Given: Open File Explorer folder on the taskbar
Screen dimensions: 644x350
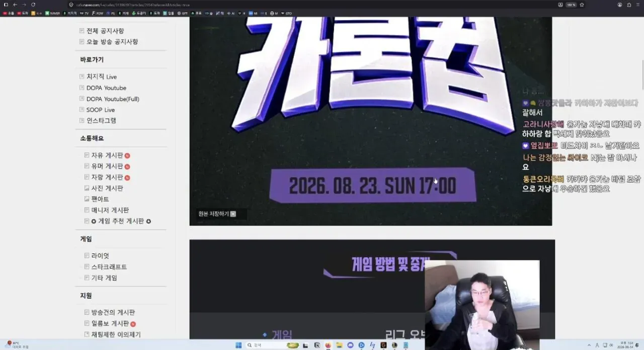Looking at the screenshot, I should tap(339, 345).
